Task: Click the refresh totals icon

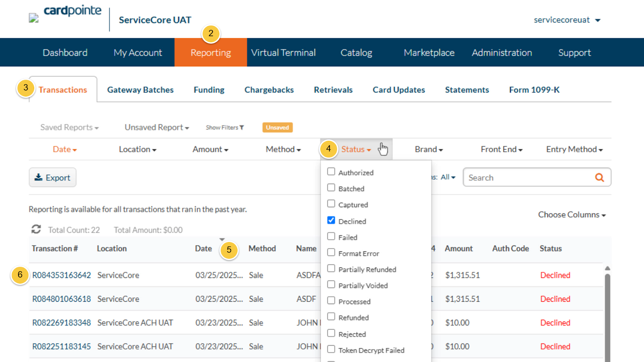Action: (36, 229)
